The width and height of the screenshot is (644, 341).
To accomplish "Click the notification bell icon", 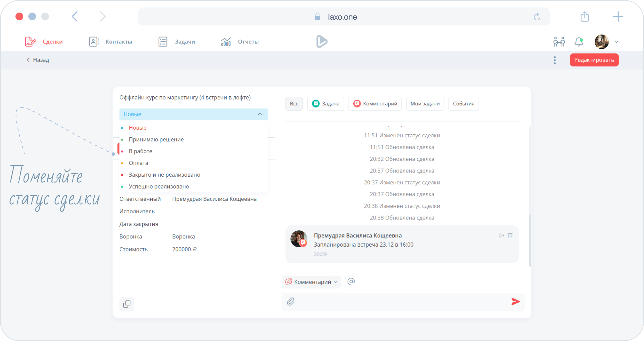I will click(579, 42).
